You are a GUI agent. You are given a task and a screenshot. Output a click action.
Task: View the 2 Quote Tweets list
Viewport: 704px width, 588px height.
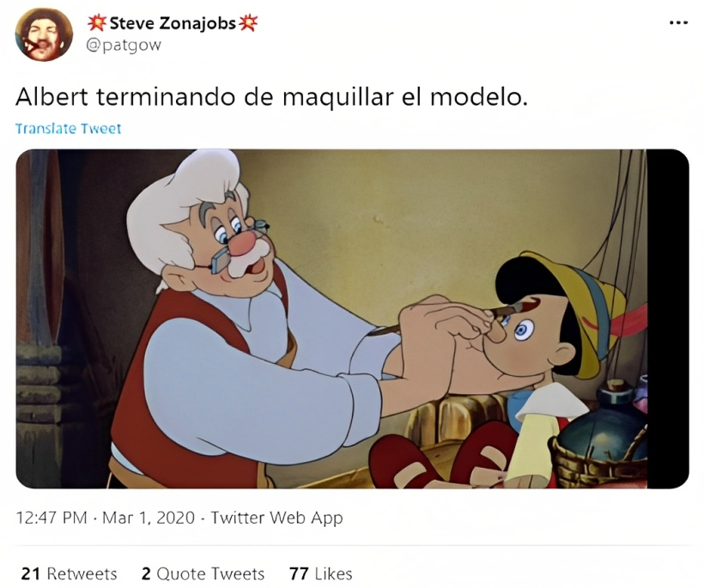click(x=203, y=573)
